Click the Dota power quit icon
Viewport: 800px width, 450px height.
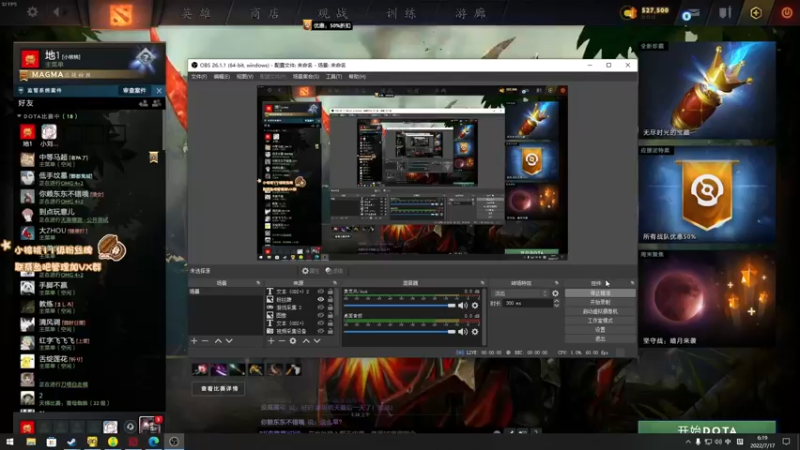tap(786, 12)
